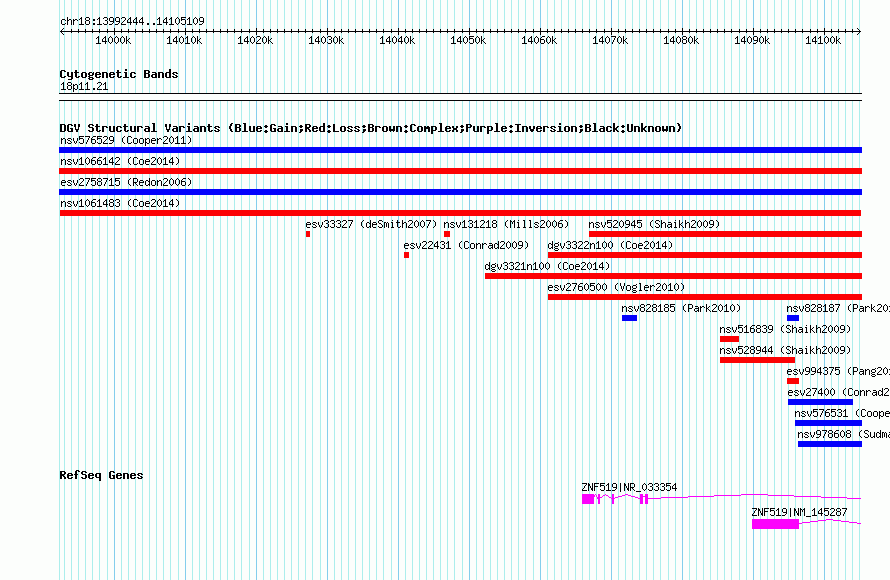The height and width of the screenshot is (580, 890).
Task: Select the small red esv33327 marker
Action: click(x=308, y=234)
